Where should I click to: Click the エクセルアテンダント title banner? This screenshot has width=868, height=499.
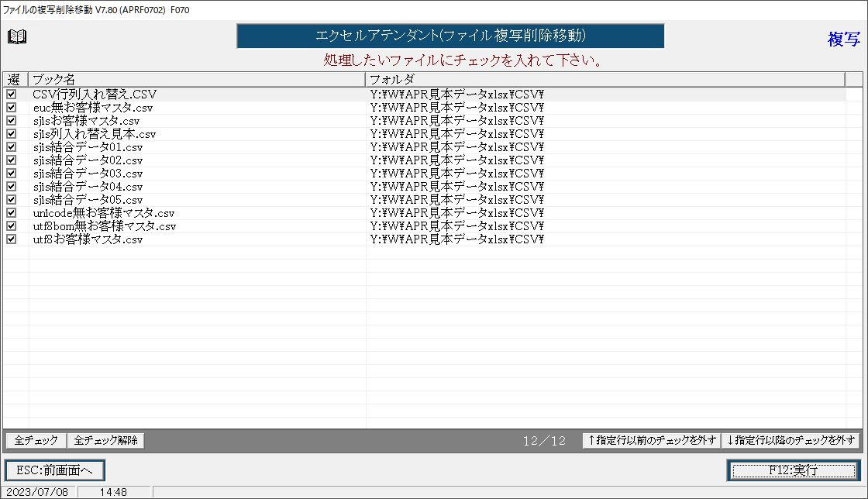click(450, 36)
